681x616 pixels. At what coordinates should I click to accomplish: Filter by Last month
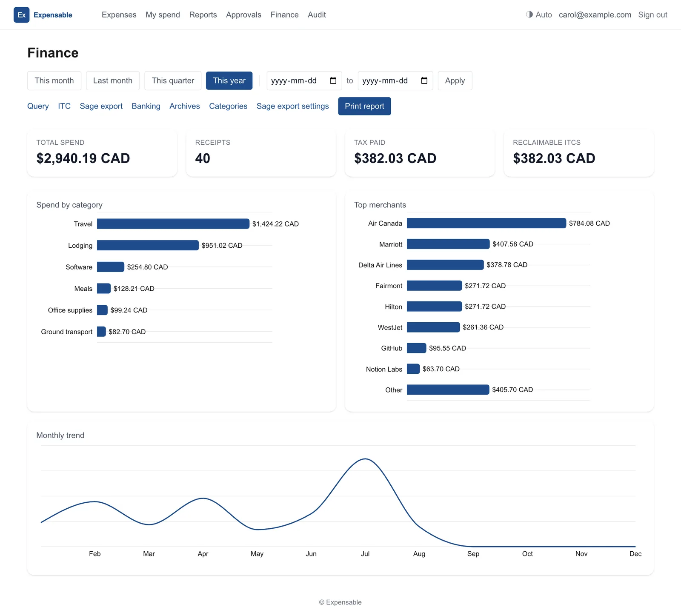pos(113,80)
